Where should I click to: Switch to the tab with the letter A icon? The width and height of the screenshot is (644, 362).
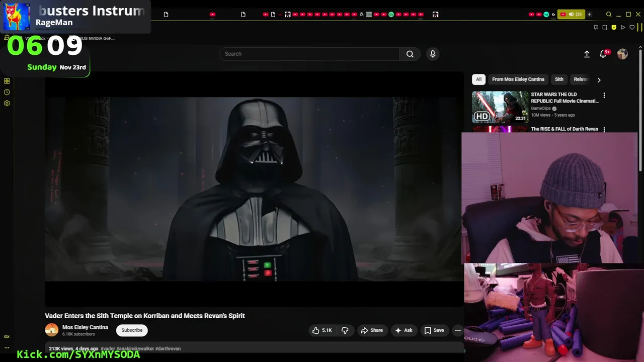pos(361,14)
